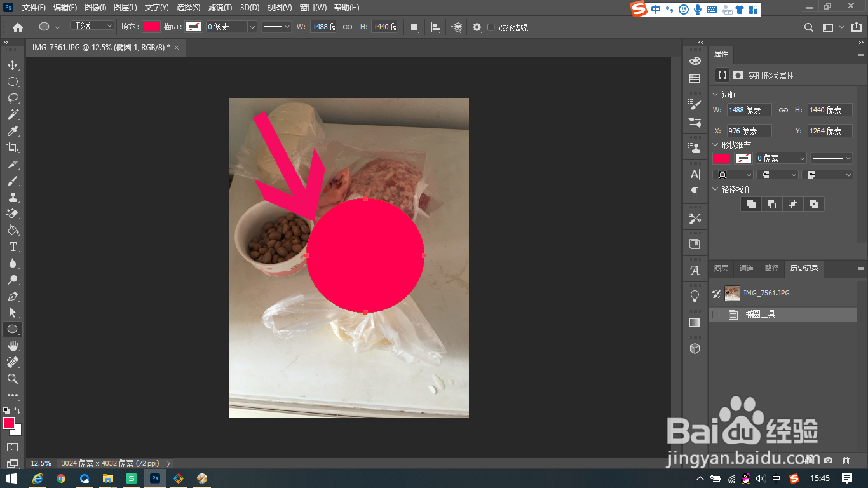Select the Path Selection arrow tool

tap(12, 313)
